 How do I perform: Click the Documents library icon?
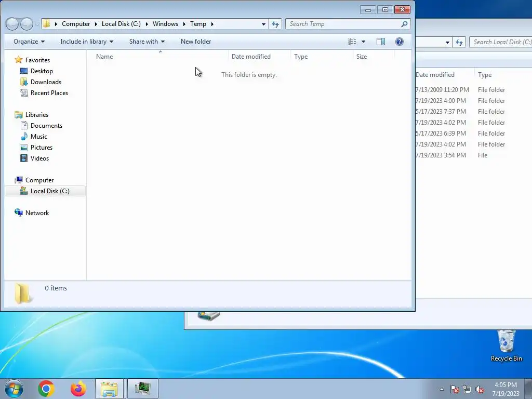tap(24, 126)
